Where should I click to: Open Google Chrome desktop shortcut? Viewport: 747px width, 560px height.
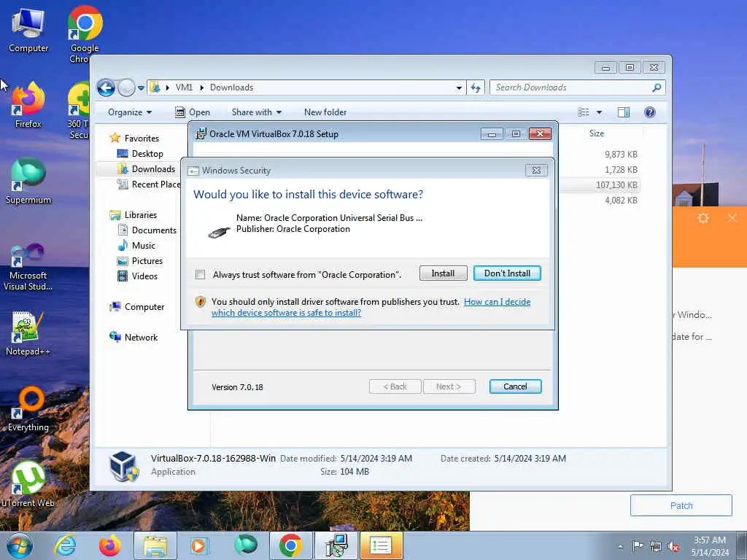85,34
